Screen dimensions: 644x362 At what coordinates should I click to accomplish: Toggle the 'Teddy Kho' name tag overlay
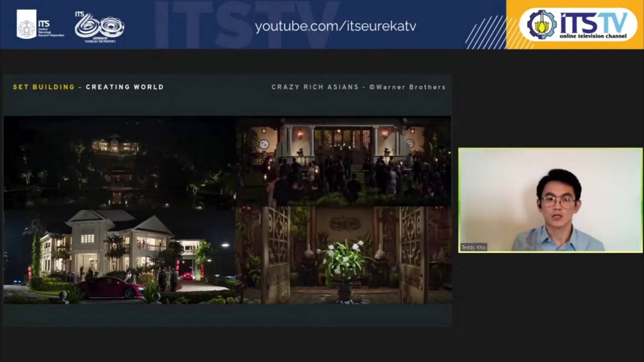[x=474, y=248]
